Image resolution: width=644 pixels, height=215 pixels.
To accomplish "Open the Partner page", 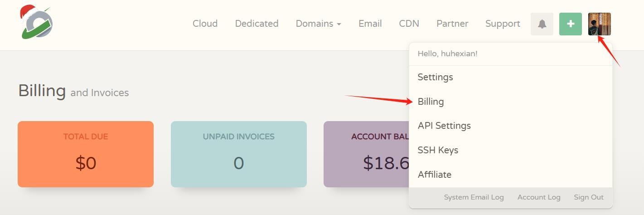I will (x=452, y=24).
